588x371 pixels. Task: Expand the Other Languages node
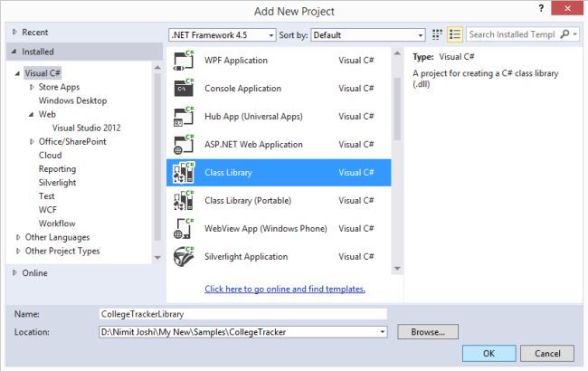(17, 237)
